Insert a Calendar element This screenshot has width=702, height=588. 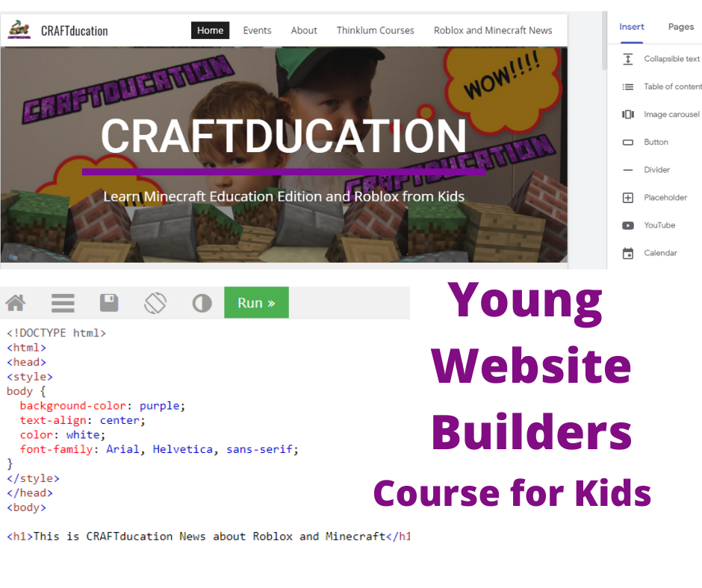click(x=663, y=253)
